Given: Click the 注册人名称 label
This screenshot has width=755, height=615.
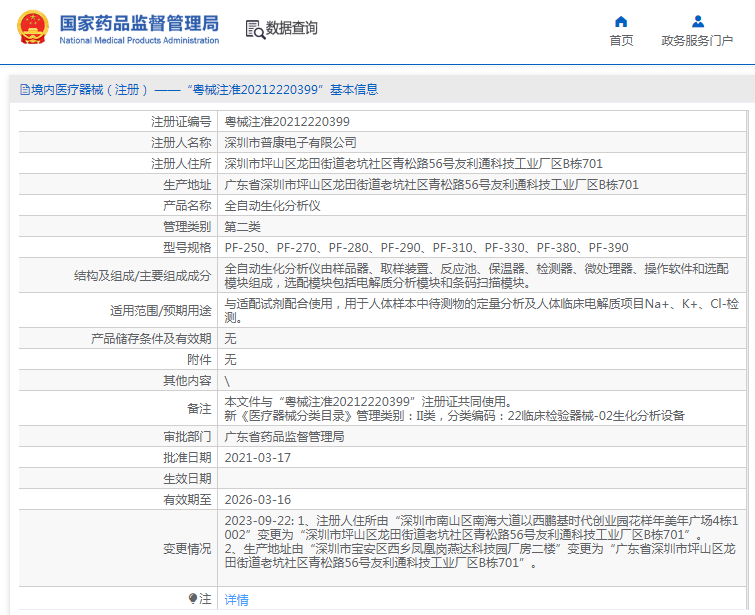Looking at the screenshot, I should (x=181, y=143).
